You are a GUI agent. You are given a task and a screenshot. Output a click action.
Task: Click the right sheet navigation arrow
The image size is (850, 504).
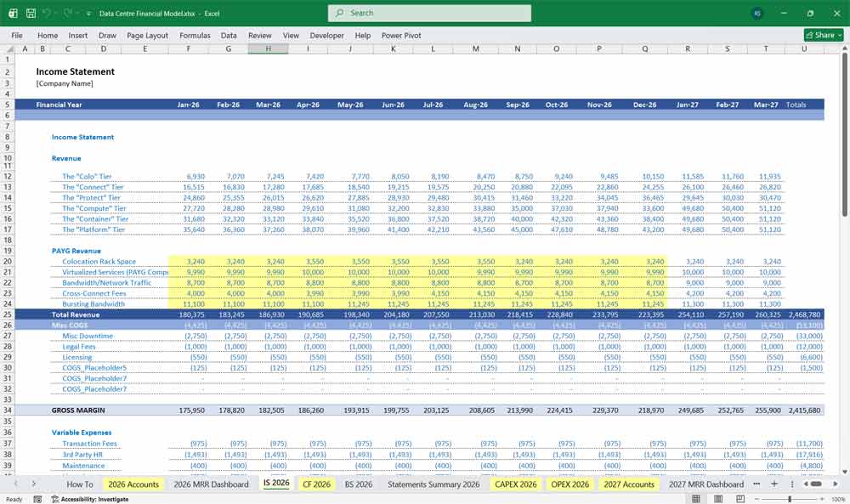pyautogui.click(x=32, y=483)
